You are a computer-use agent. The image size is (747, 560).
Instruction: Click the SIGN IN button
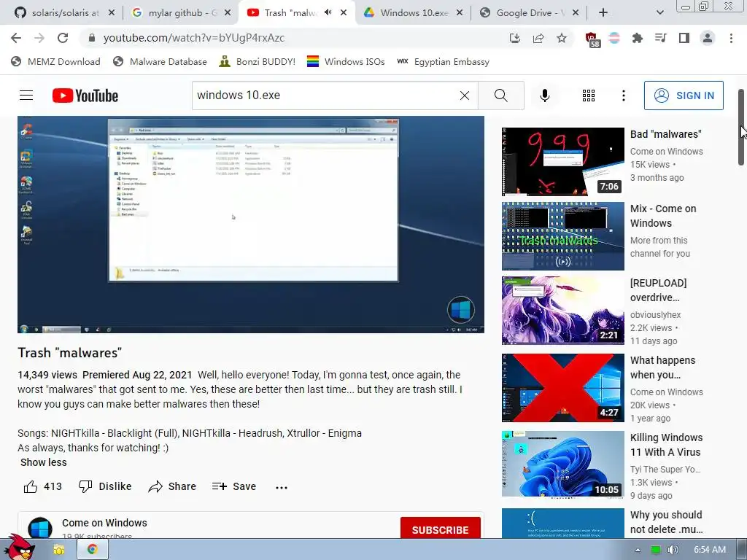(x=684, y=96)
